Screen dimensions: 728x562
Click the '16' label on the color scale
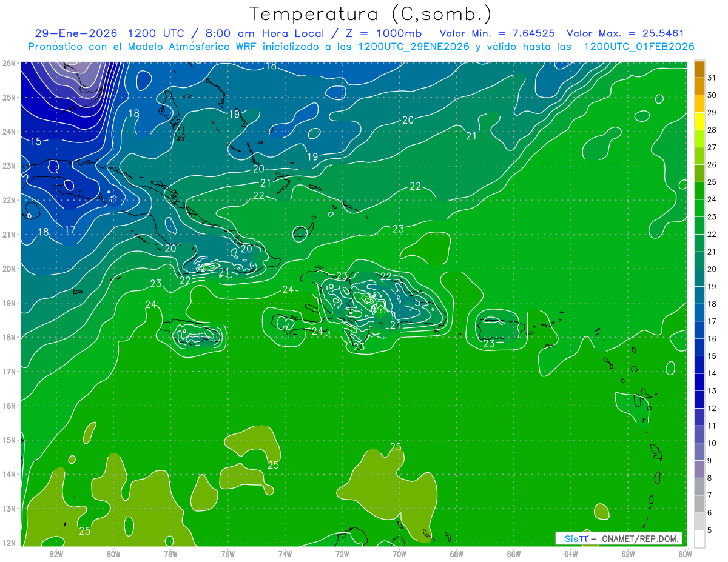(712, 338)
